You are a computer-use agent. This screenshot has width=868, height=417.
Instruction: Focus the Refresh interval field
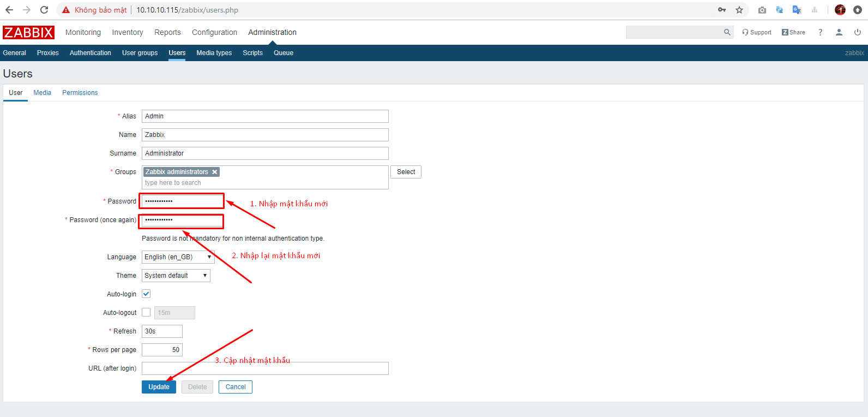pyautogui.click(x=162, y=331)
